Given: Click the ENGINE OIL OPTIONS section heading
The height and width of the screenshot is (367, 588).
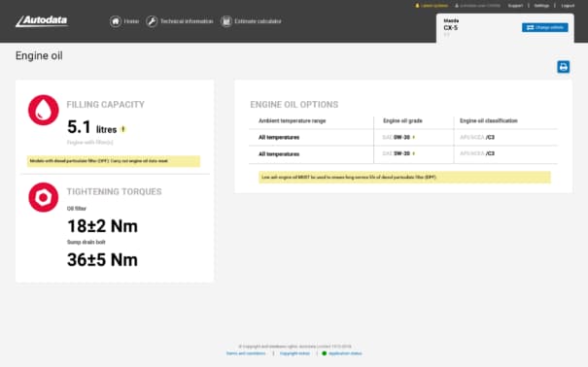Looking at the screenshot, I should point(294,105).
